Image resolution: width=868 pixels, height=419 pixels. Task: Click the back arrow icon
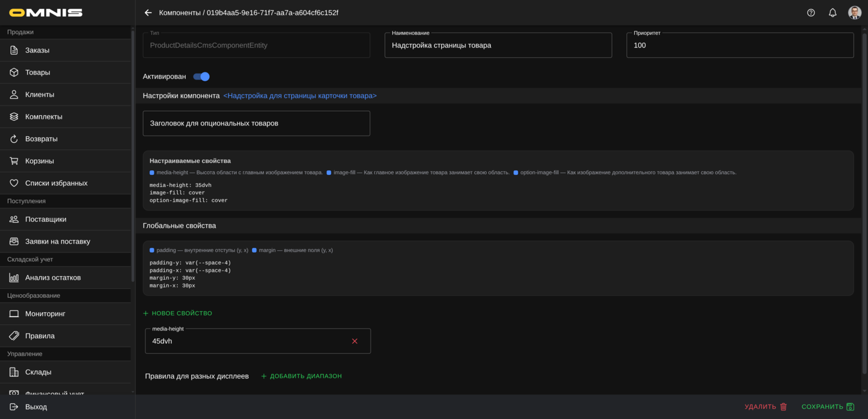[x=148, y=13]
